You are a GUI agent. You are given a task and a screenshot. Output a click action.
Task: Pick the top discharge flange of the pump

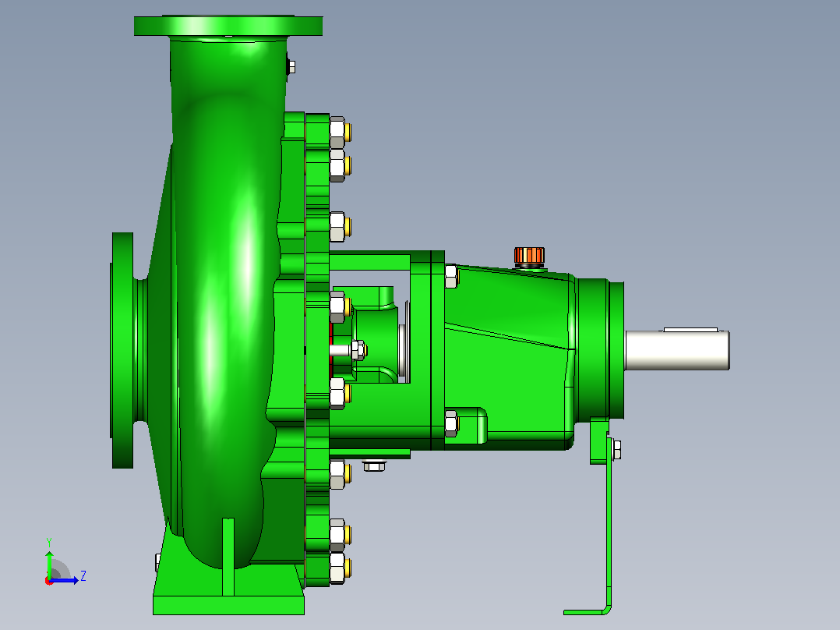click(228, 26)
